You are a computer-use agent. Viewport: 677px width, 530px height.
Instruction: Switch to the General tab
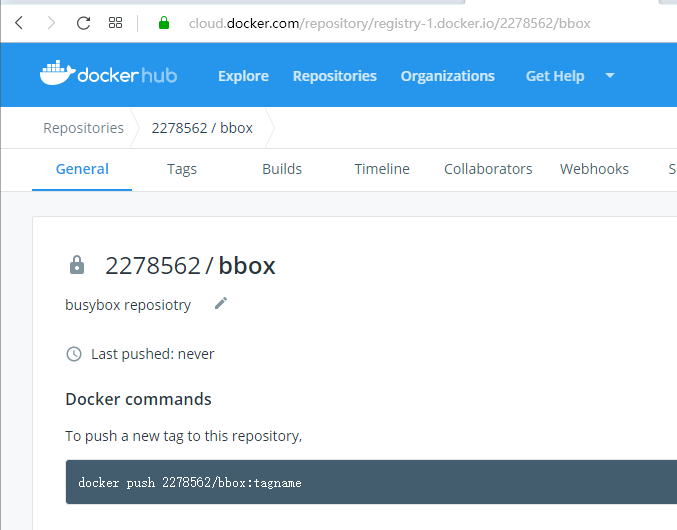click(82, 169)
